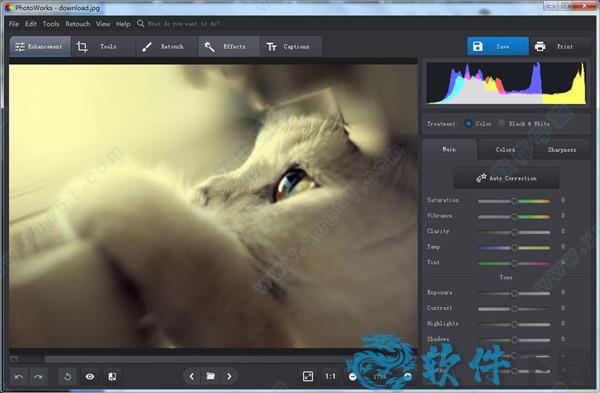Open the Help menu
600x393 pixels.
[123, 24]
